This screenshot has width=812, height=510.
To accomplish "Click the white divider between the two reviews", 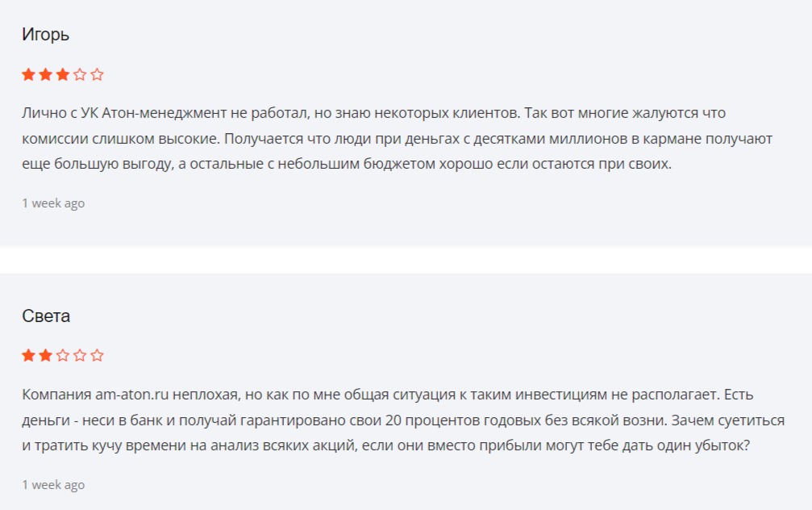I will pos(406,259).
